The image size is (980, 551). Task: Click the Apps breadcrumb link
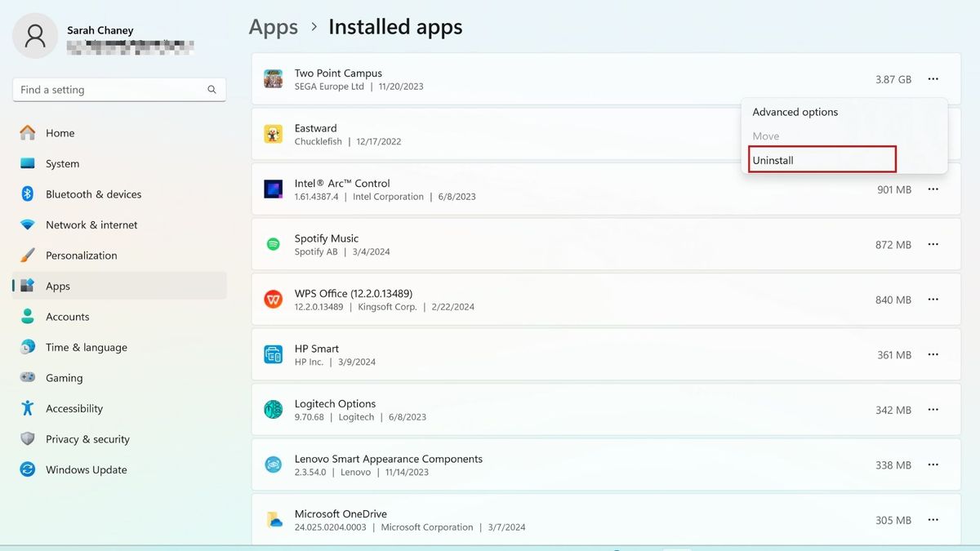(x=273, y=27)
